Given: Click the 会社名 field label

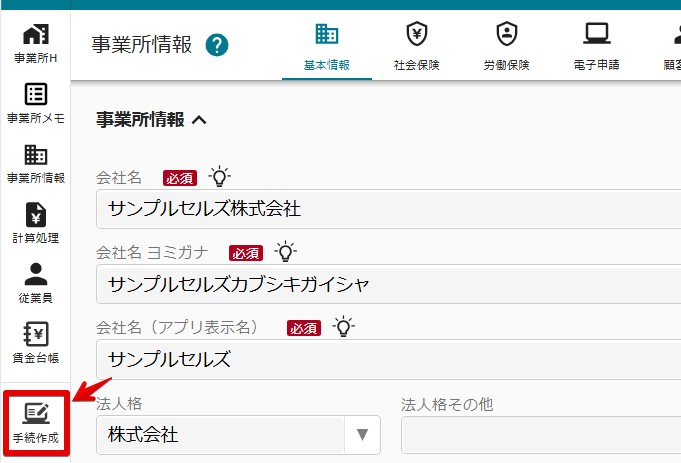Looking at the screenshot, I should point(119,177).
